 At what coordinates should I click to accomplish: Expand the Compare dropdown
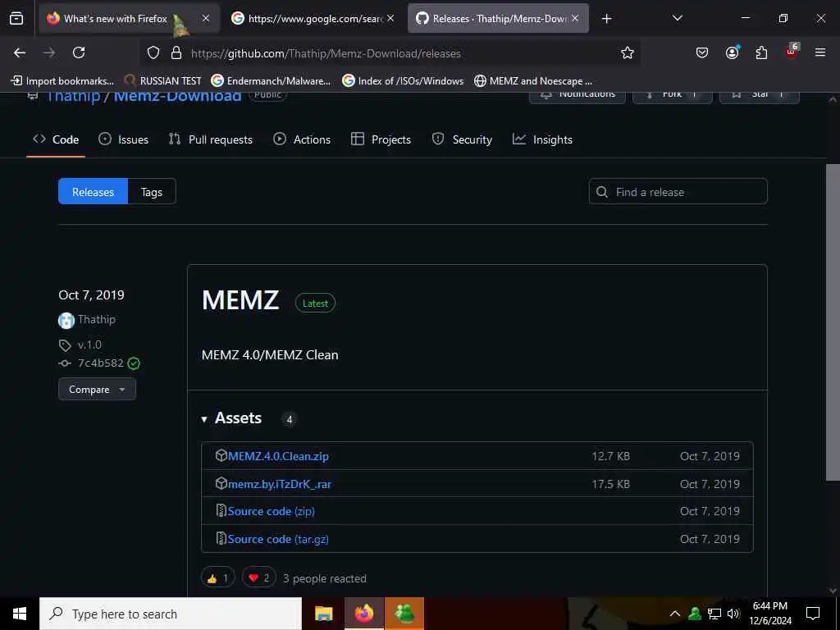click(x=97, y=389)
